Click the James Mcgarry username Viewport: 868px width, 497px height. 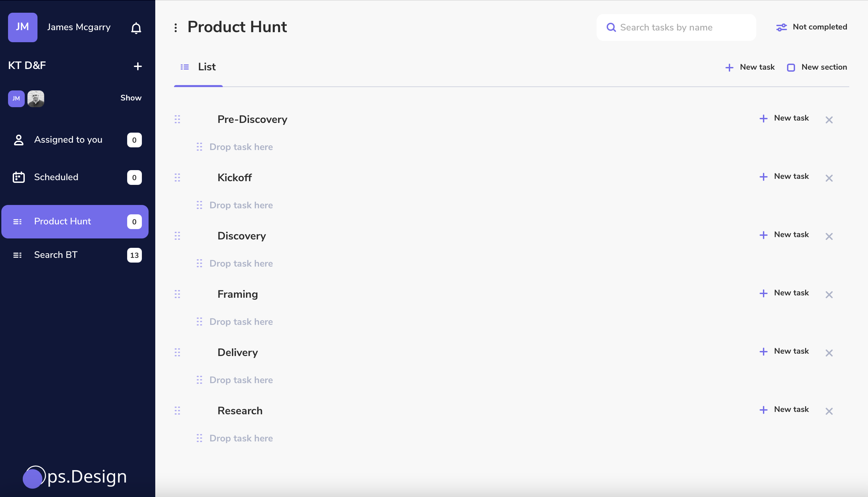tap(79, 27)
